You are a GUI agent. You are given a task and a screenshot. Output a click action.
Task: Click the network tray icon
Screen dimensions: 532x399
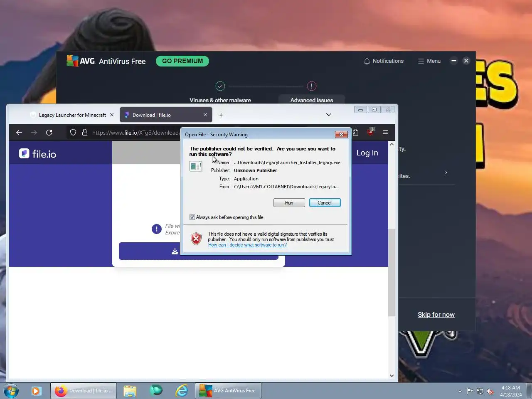(480, 391)
